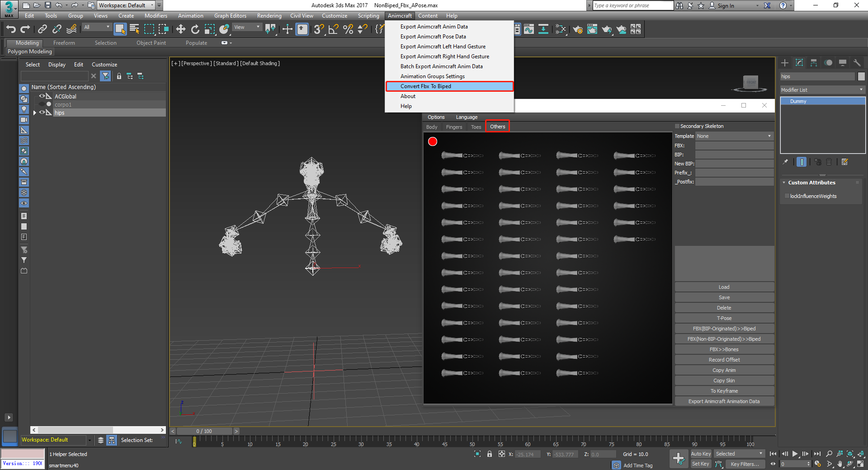Collapse the Custom Attributes rollout
Image resolution: width=868 pixels, height=470 pixels.
point(784,183)
